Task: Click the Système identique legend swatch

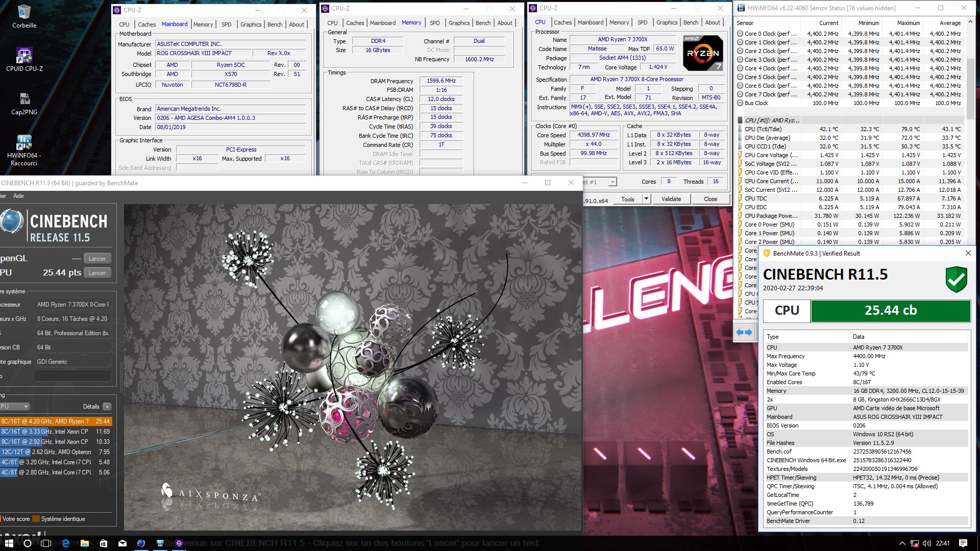Action: tap(36, 519)
